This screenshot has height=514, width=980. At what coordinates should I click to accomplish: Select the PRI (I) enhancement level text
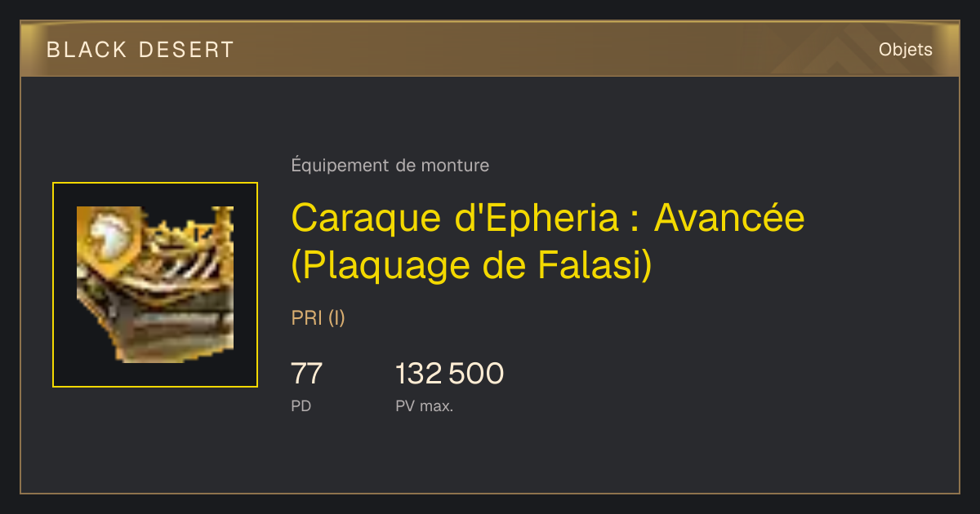pos(318,318)
